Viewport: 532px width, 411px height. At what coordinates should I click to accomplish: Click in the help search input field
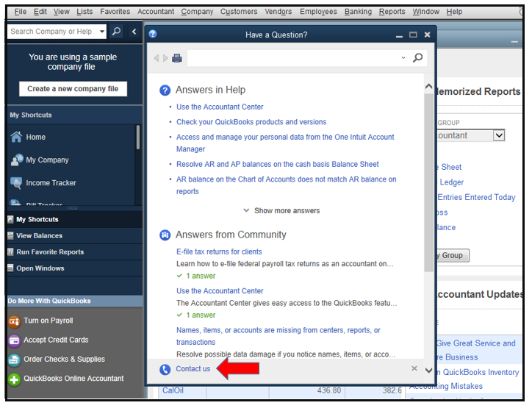tap(293, 58)
